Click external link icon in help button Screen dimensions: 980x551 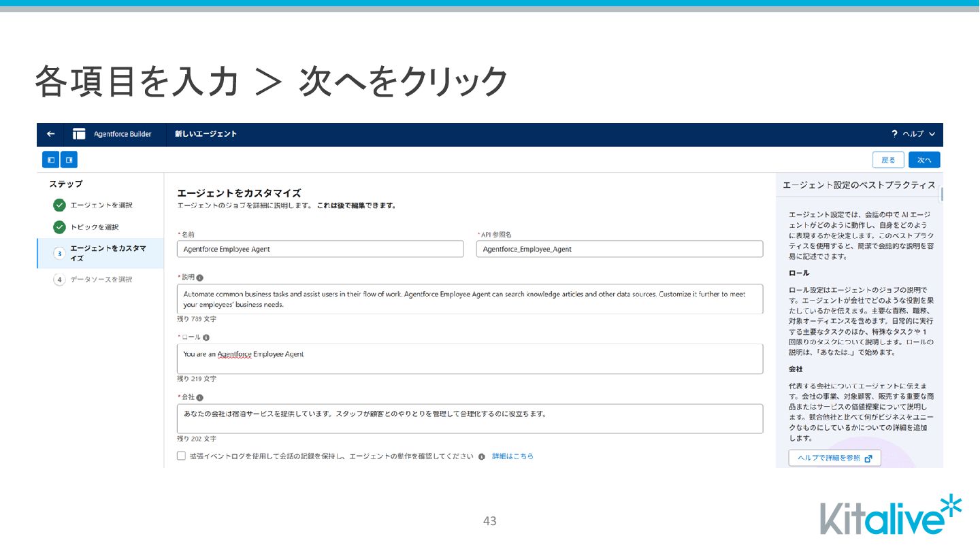pos(868,458)
